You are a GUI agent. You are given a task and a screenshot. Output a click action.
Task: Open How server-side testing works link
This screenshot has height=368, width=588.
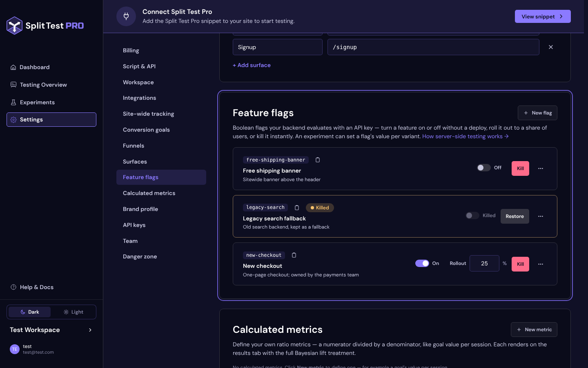pyautogui.click(x=465, y=136)
